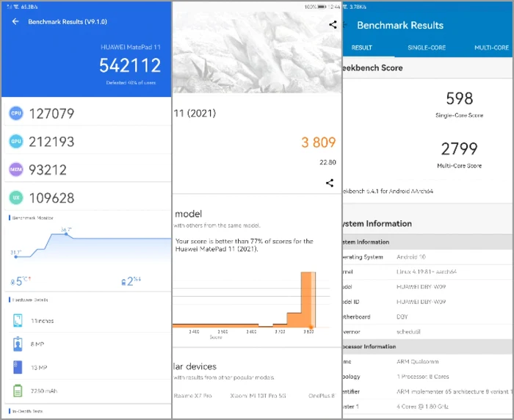This screenshot has height=420, width=514.
Task: Tap the 4 Cores @ 1.80 GHz row
Action: click(427, 407)
